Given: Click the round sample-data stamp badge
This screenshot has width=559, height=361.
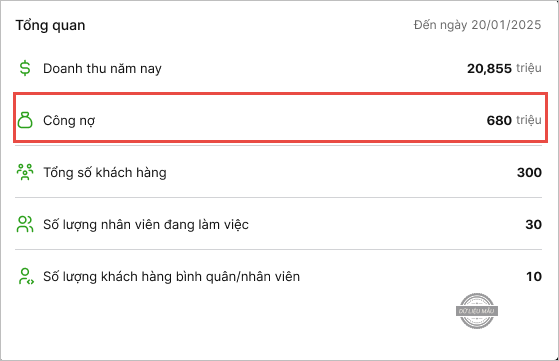Looking at the screenshot, I should coord(477,311).
